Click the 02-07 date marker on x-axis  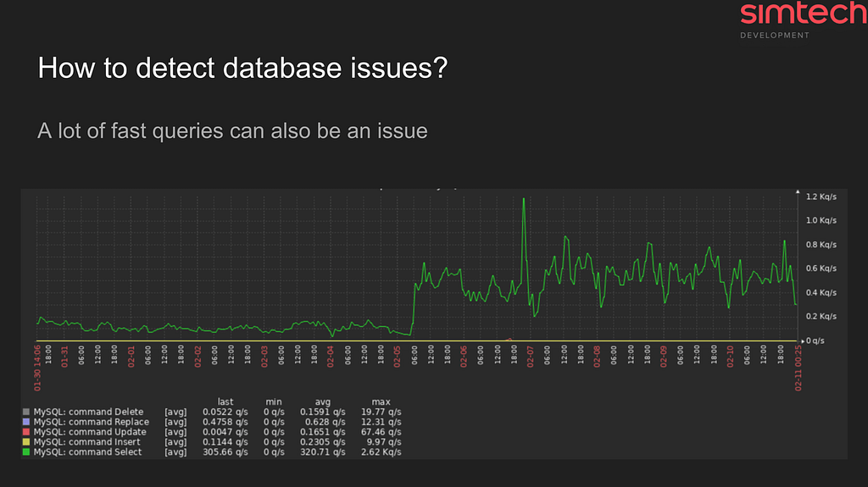(x=531, y=355)
